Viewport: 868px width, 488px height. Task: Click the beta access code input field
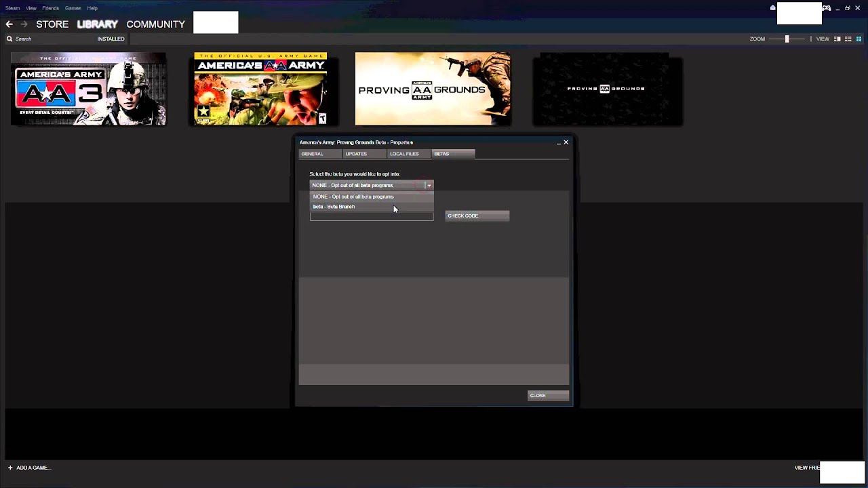pos(372,216)
